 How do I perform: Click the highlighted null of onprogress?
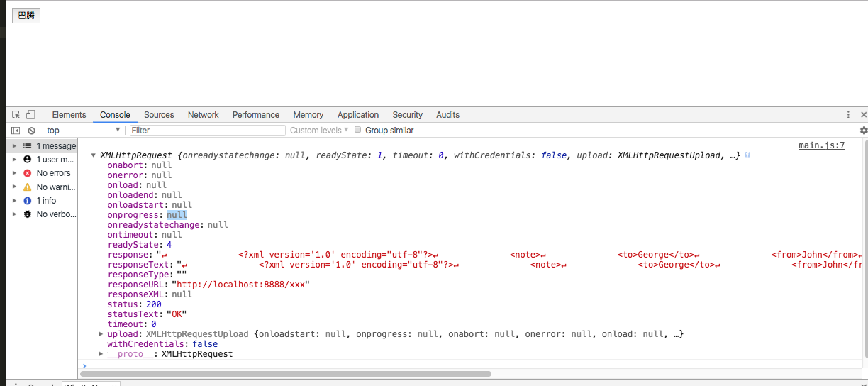coord(177,215)
